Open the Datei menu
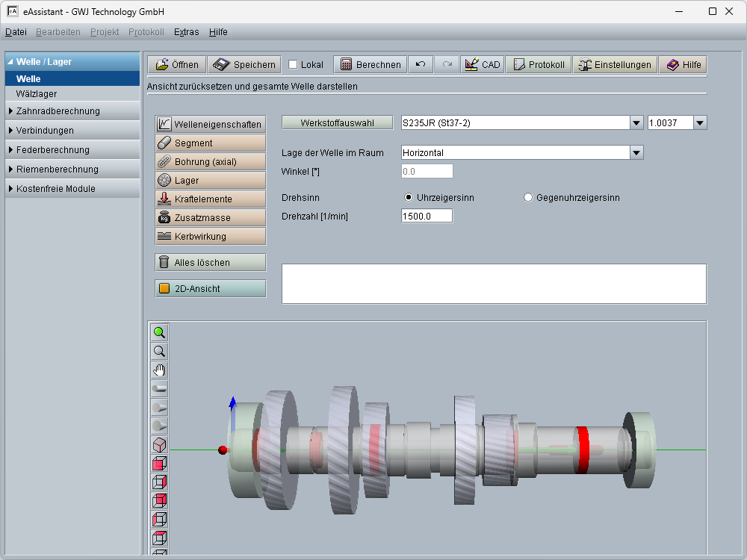The image size is (747, 560). (x=16, y=32)
